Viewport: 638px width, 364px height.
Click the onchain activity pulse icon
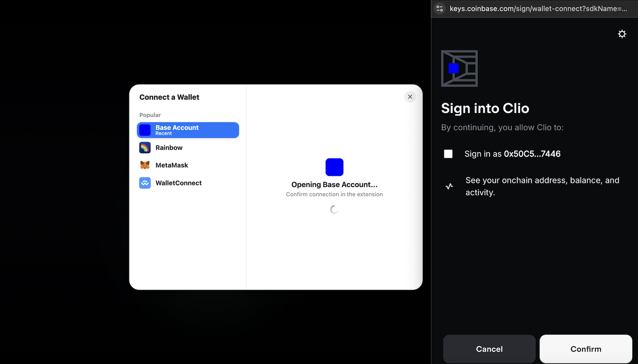point(449,186)
